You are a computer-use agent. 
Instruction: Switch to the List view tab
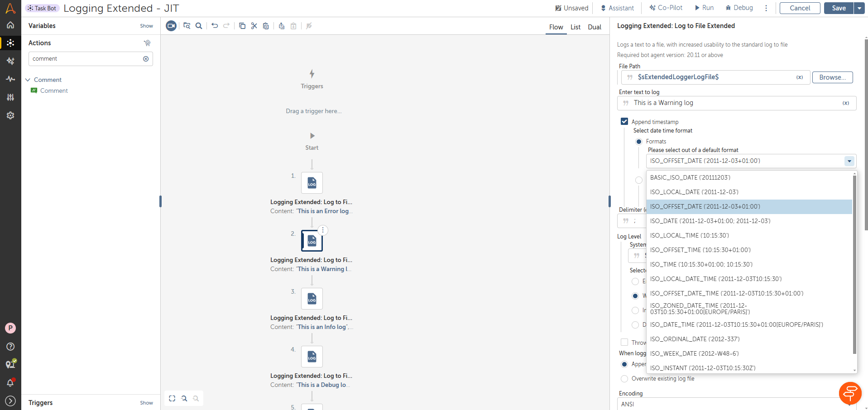pyautogui.click(x=575, y=27)
